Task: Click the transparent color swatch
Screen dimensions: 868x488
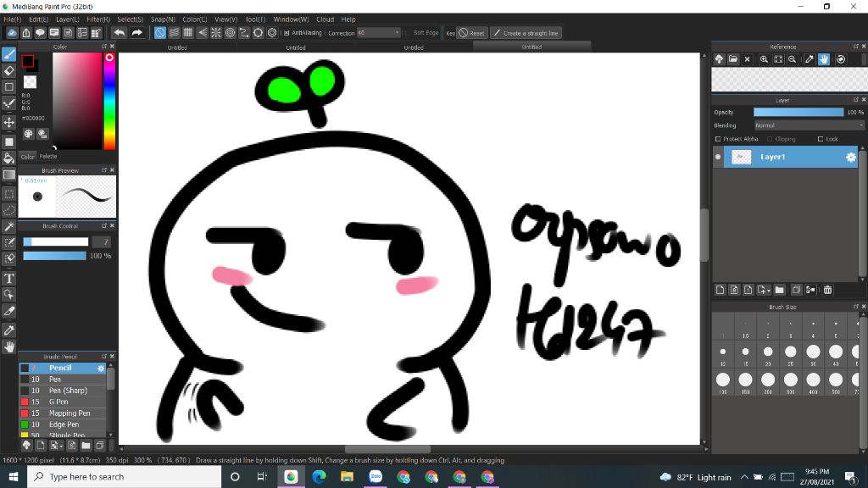Action: pos(30,82)
